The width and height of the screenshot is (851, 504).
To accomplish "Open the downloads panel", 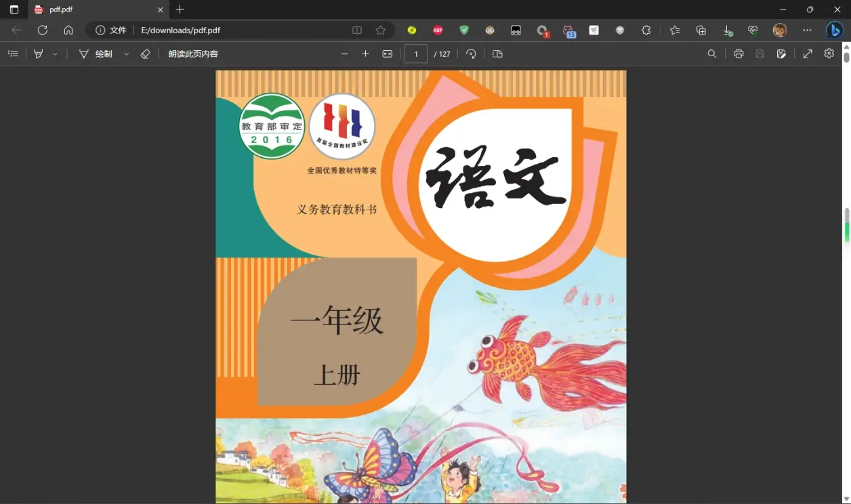I will click(727, 30).
